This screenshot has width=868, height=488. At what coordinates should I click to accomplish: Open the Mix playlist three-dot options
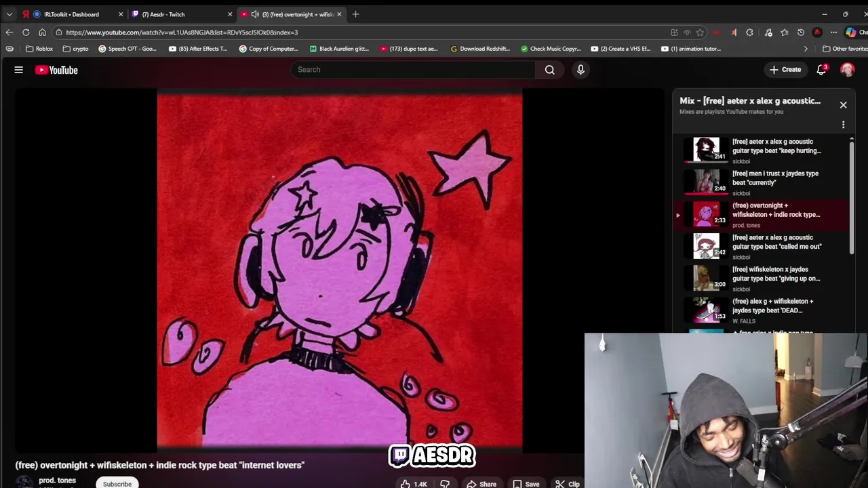843,125
